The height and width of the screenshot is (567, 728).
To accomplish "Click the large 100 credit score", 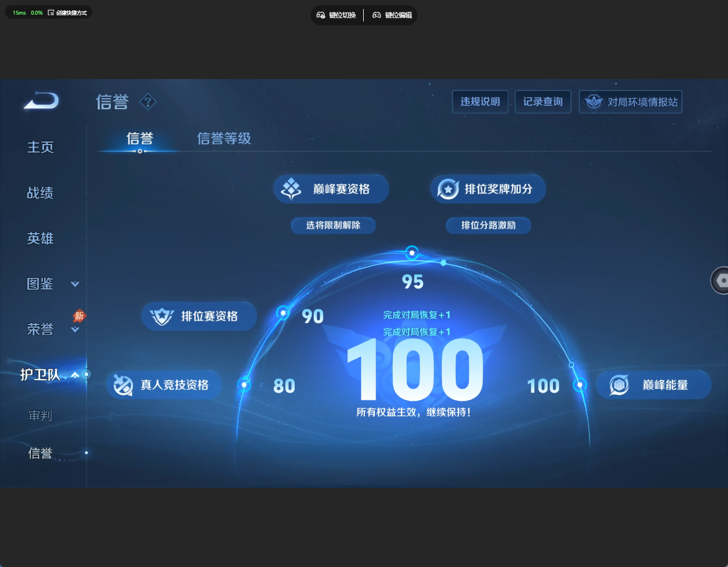I will pos(415,370).
